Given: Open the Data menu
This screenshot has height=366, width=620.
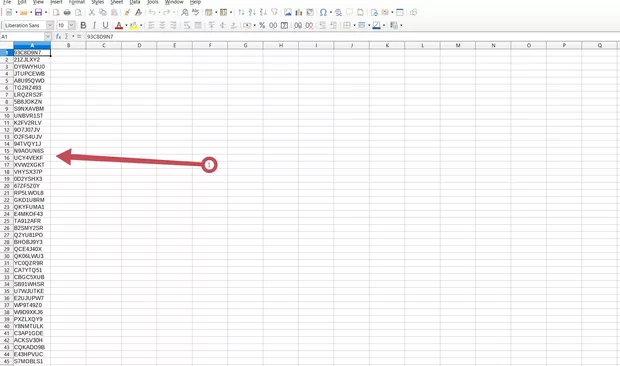Looking at the screenshot, I should pyautogui.click(x=135, y=2).
